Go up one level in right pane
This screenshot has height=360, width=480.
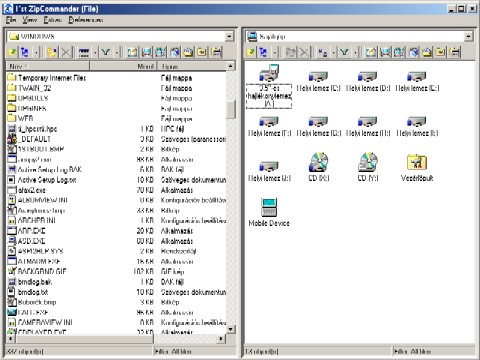251,52
